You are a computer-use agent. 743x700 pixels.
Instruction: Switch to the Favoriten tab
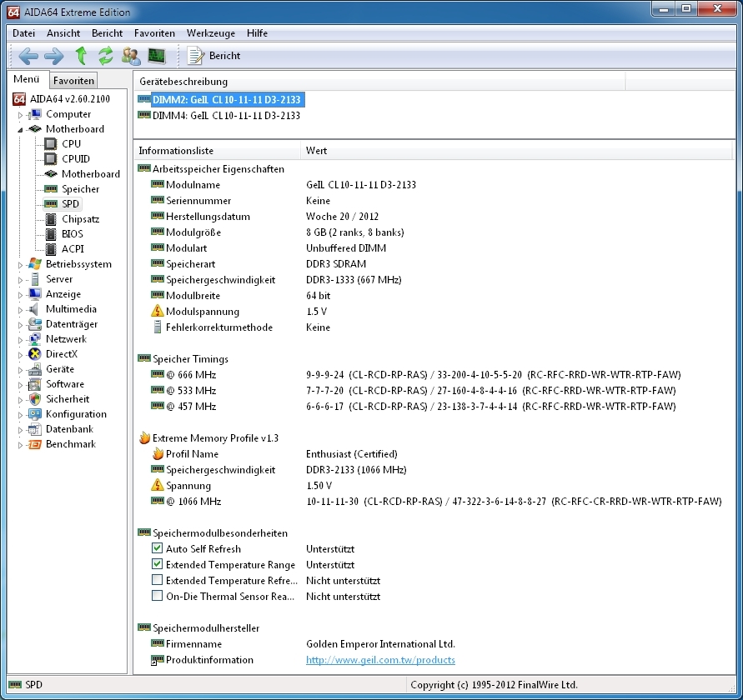[73, 81]
